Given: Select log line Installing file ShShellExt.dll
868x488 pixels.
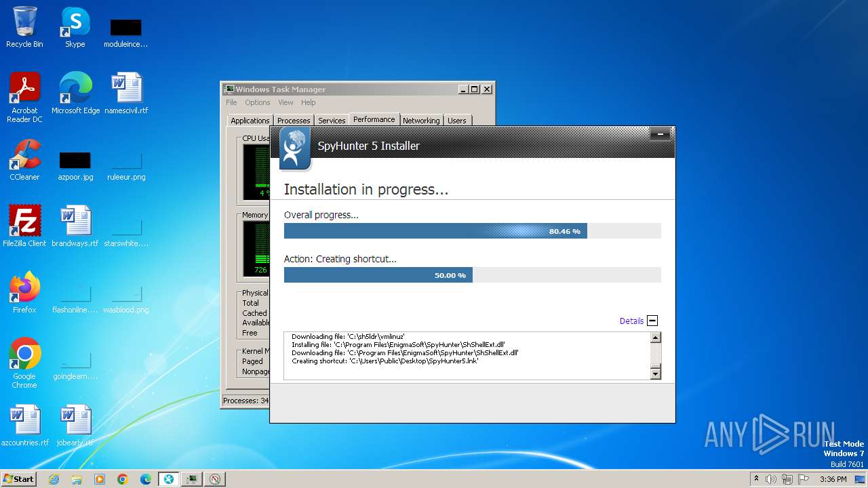Looking at the screenshot, I should [x=398, y=345].
